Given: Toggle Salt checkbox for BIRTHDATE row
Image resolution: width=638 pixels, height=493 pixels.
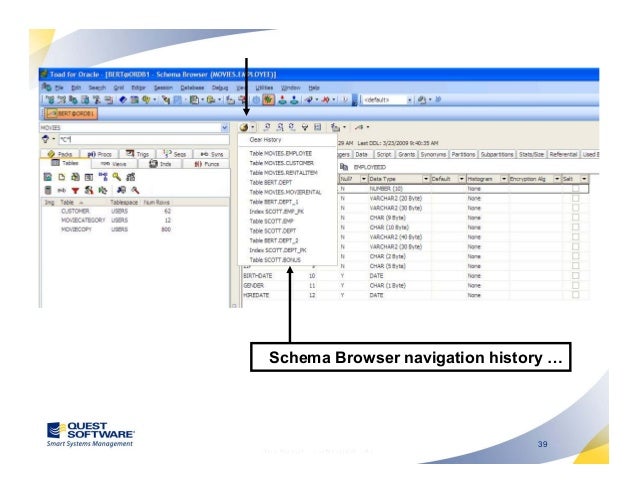Looking at the screenshot, I should (x=576, y=276).
